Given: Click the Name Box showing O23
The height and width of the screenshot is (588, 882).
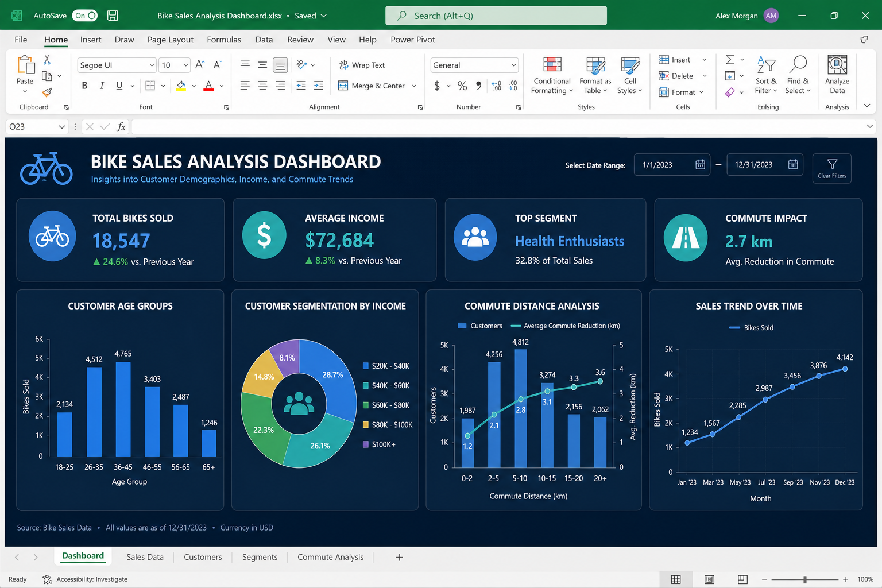Looking at the screenshot, I should click(37, 127).
